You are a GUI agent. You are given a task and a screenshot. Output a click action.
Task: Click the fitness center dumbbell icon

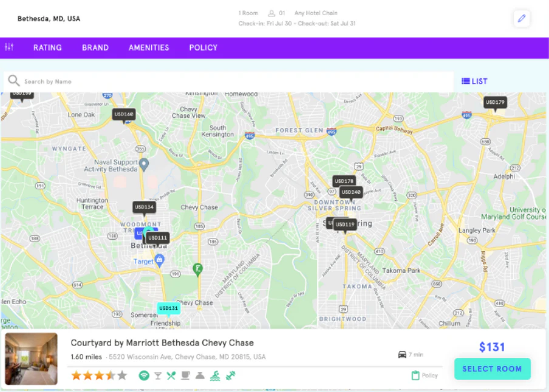[x=230, y=376]
